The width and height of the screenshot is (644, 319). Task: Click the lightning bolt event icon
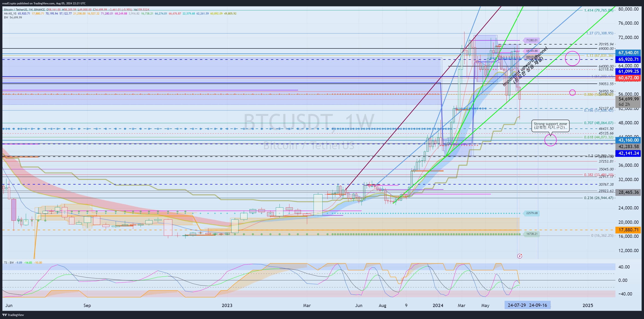pos(520,256)
